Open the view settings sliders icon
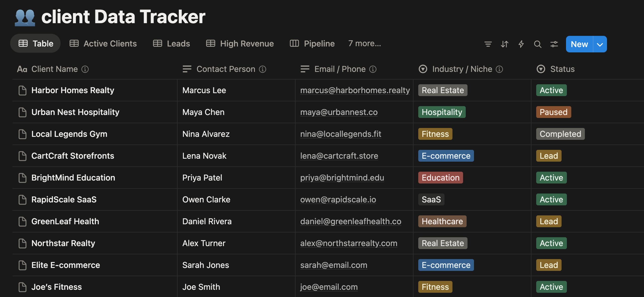The image size is (644, 297). pyautogui.click(x=554, y=44)
